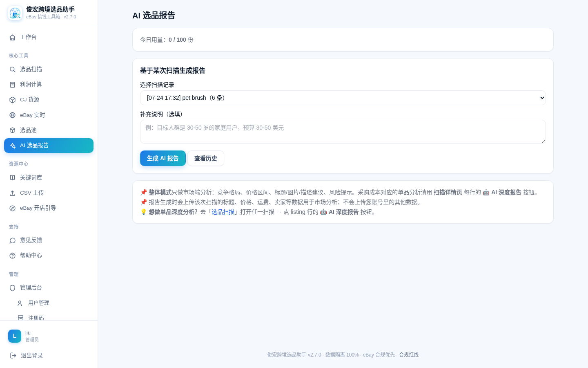588x368 pixels.
Task: Click the calculator icon beside 利润计算
Action: pyautogui.click(x=12, y=85)
